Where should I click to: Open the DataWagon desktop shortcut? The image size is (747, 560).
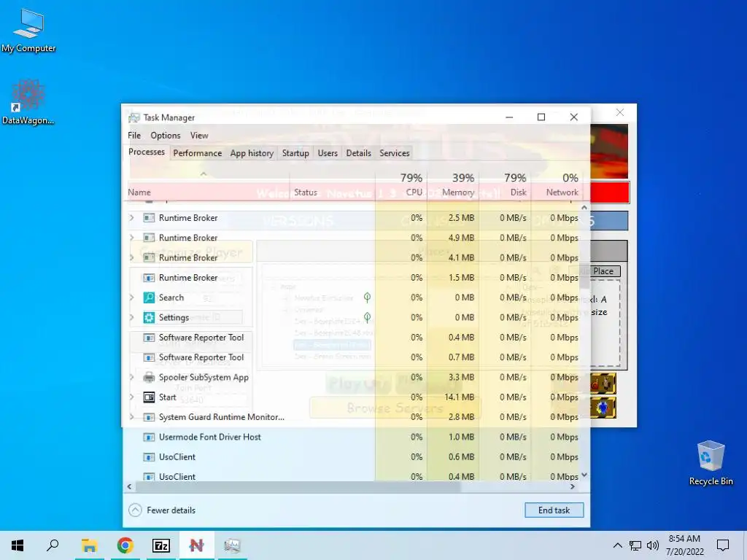(28, 101)
